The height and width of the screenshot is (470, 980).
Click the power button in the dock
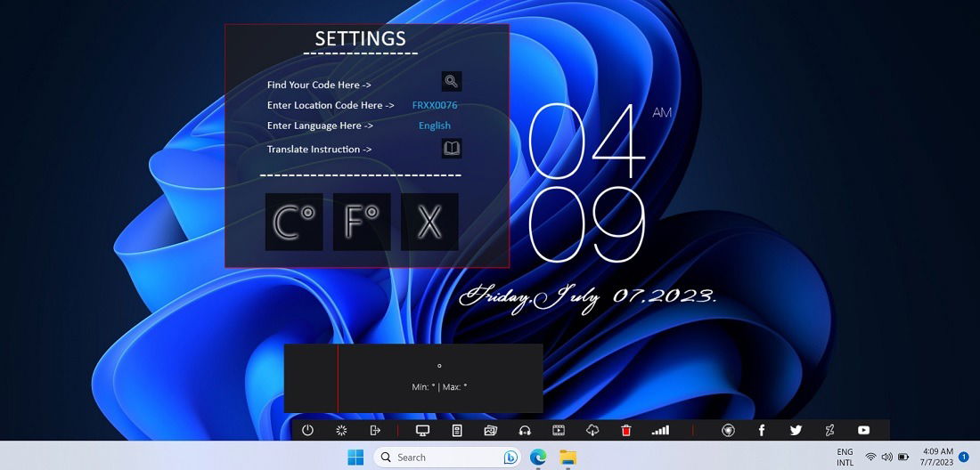tap(306, 430)
